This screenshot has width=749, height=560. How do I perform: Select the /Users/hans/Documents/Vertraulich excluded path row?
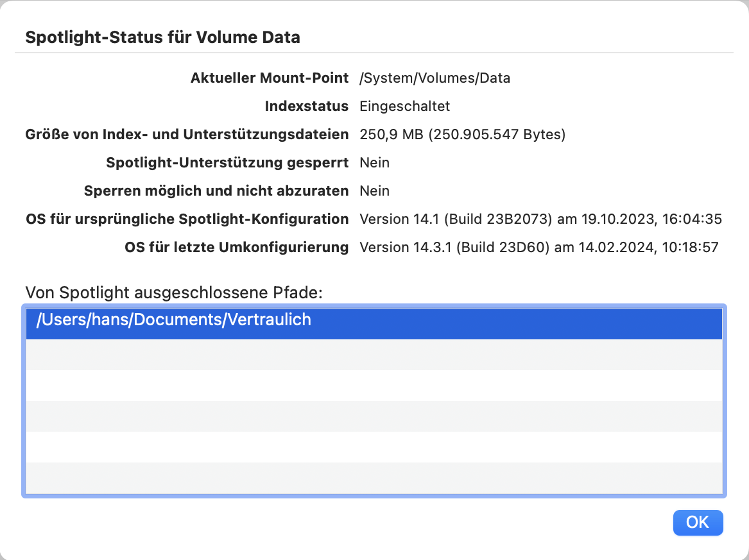(374, 324)
